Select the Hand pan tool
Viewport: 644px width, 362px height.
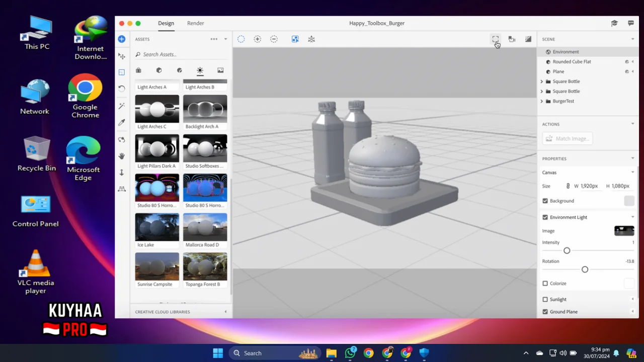(122, 156)
